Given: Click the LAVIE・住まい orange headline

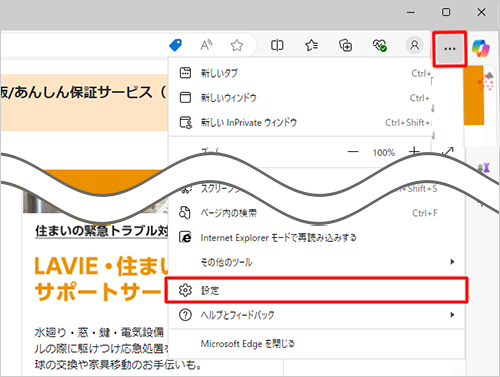Looking at the screenshot, I should tap(102, 266).
